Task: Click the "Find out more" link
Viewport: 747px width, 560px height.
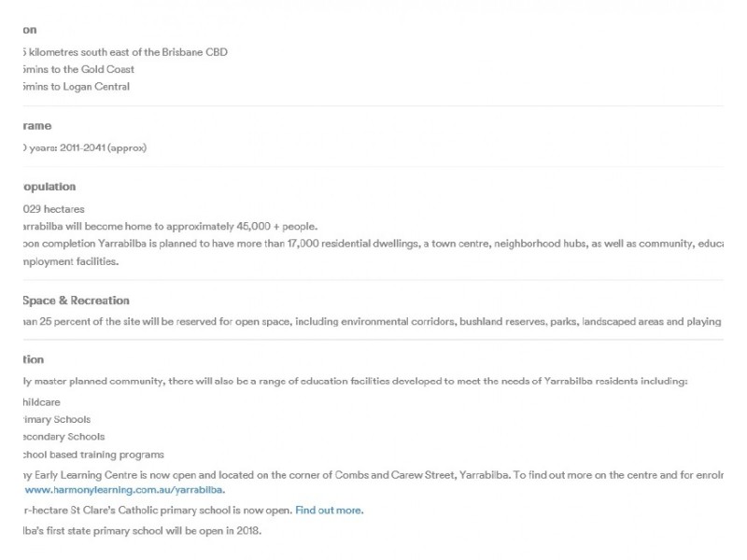Action: coord(329,511)
